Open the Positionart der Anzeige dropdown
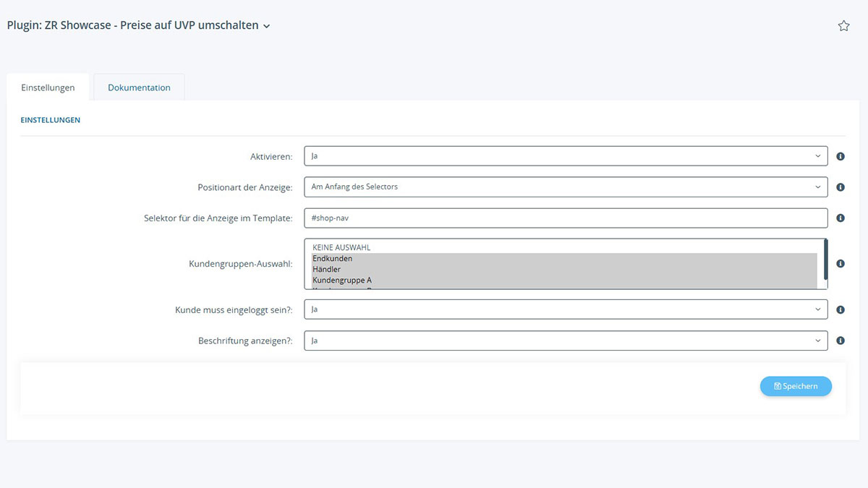The height and width of the screenshot is (488, 868). pyautogui.click(x=565, y=187)
